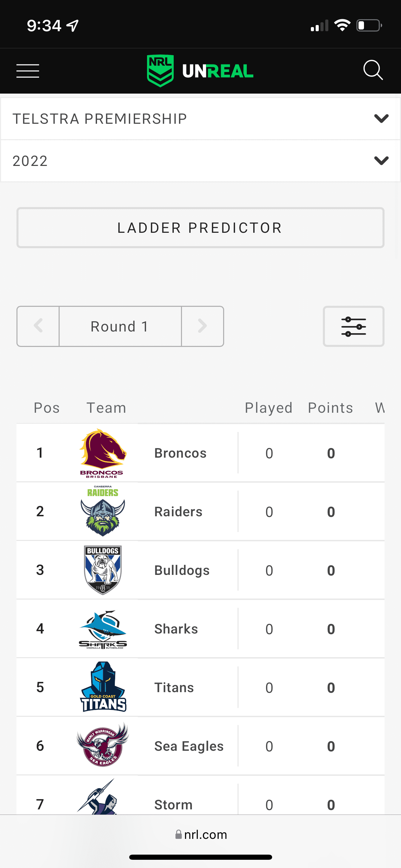Click the NRL Unreal logo
The image size is (401, 868).
pyautogui.click(x=200, y=71)
